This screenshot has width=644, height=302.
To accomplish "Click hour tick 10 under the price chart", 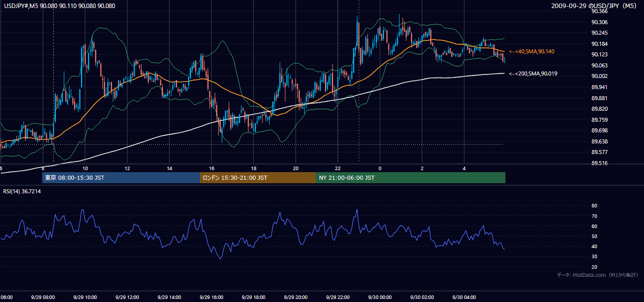I will point(85,168).
